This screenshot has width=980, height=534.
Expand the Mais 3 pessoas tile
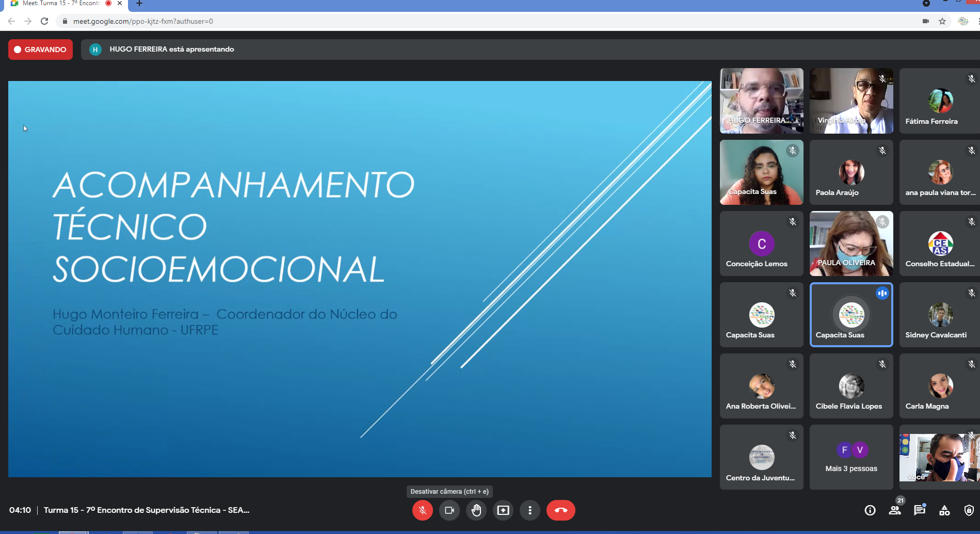click(851, 457)
